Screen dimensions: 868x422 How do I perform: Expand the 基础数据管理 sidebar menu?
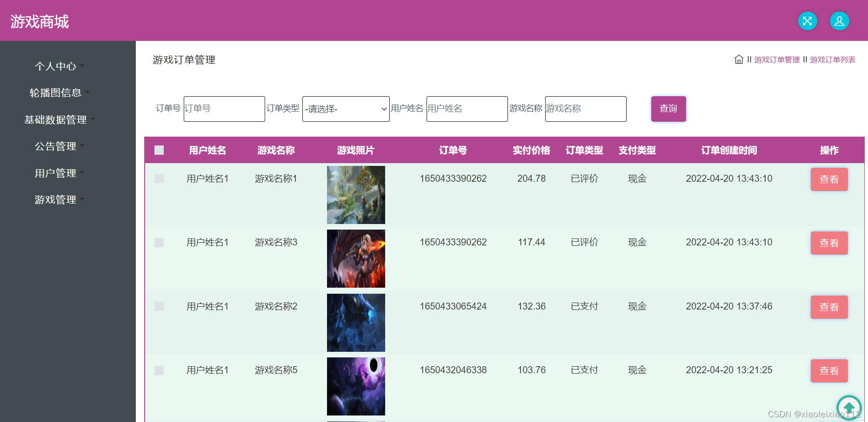pos(60,119)
